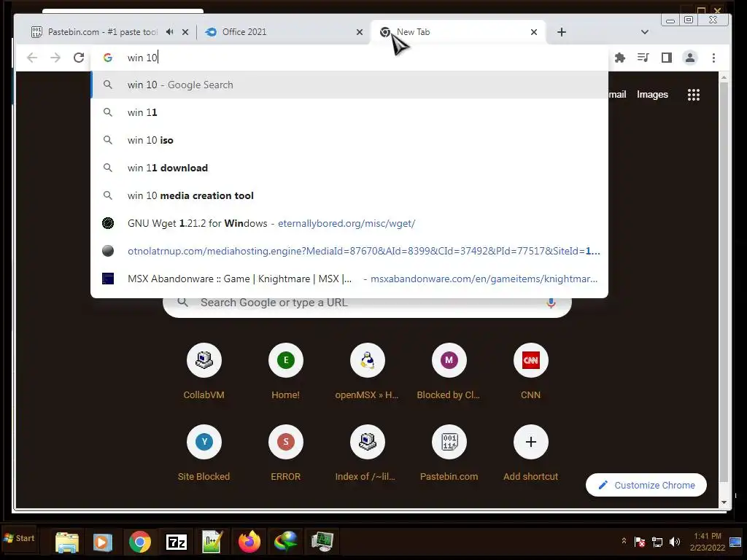Click Chrome icon in the taskbar
The image size is (747, 560).
click(139, 542)
